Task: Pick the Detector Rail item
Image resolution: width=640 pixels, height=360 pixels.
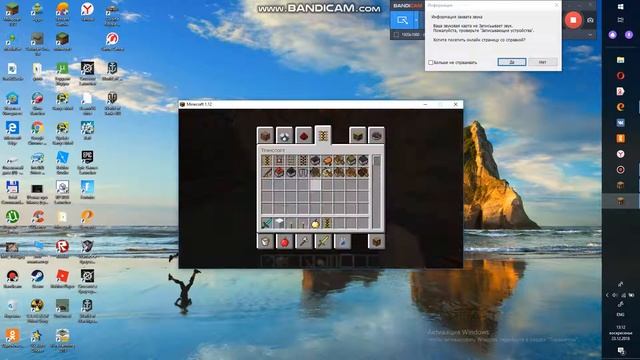Action: pos(279,160)
